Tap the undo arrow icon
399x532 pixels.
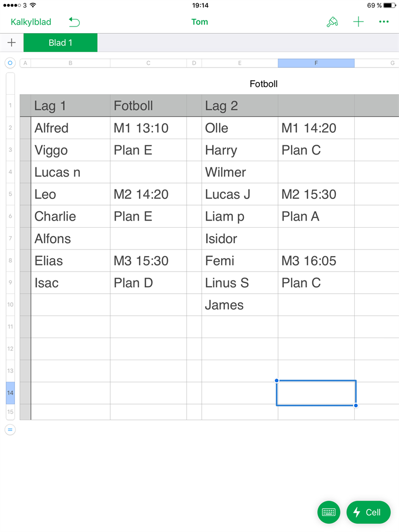74,22
